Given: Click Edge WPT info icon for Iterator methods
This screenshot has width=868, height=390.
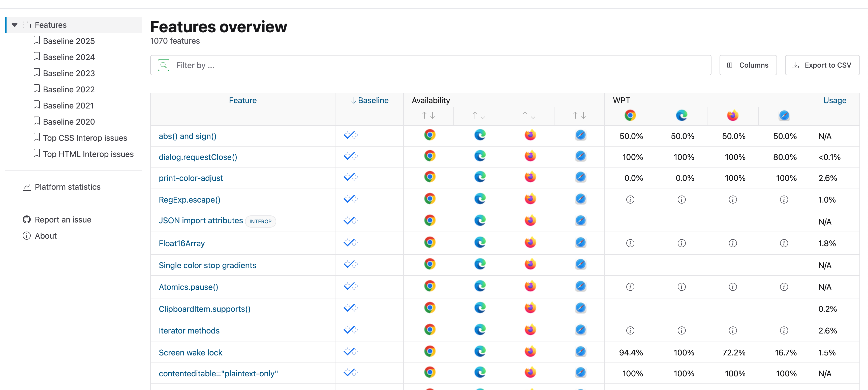Looking at the screenshot, I should click(x=681, y=331).
